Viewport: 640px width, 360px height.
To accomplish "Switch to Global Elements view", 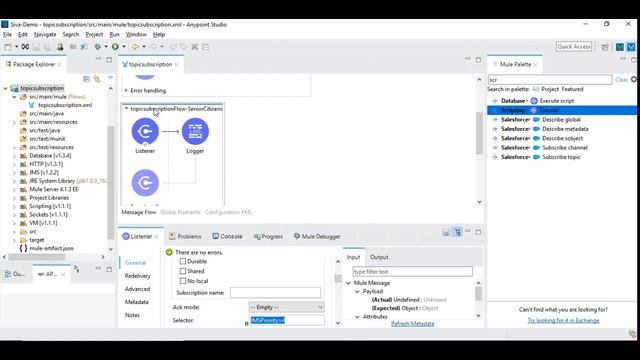I will point(180,212).
